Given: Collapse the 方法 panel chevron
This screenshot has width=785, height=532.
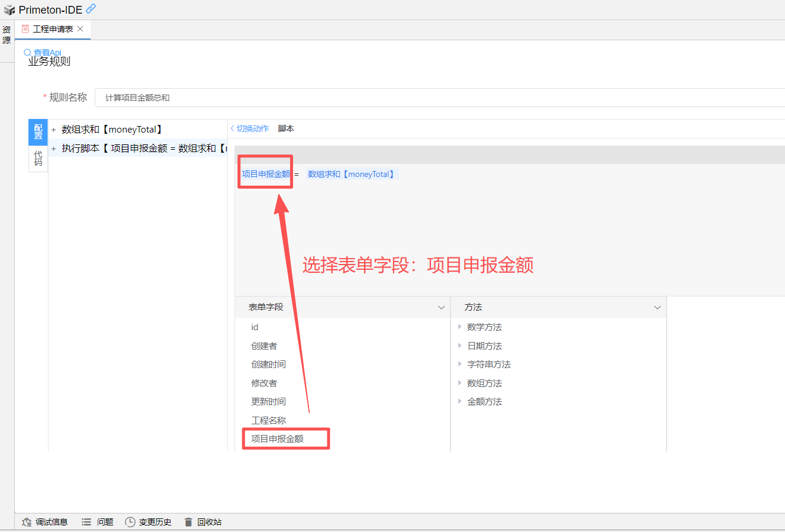Looking at the screenshot, I should [657, 308].
